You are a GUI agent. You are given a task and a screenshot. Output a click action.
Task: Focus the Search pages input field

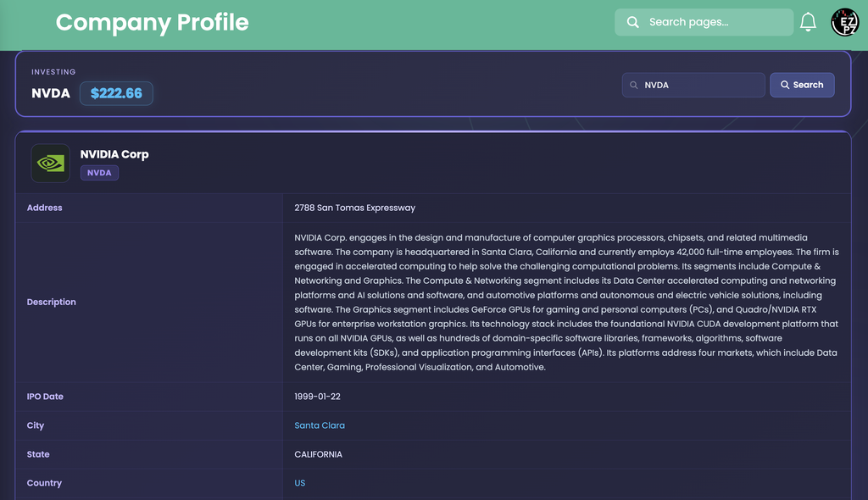(704, 22)
